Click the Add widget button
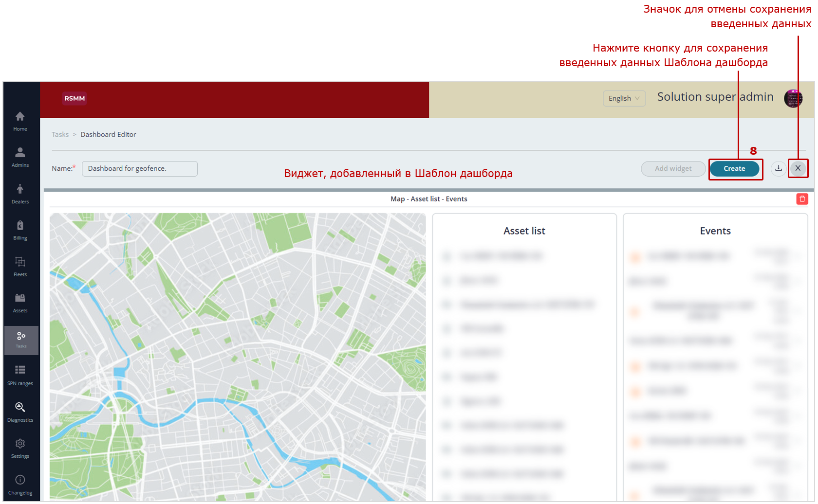 [x=673, y=169]
